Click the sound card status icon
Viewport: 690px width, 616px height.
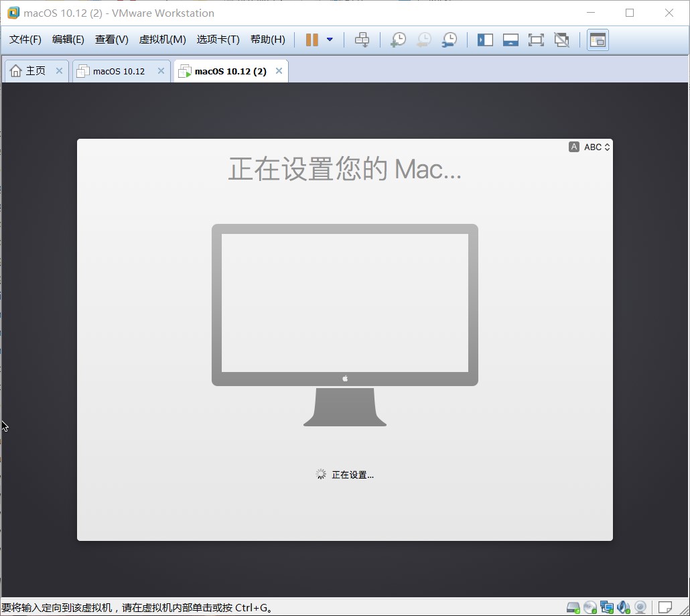click(x=623, y=608)
